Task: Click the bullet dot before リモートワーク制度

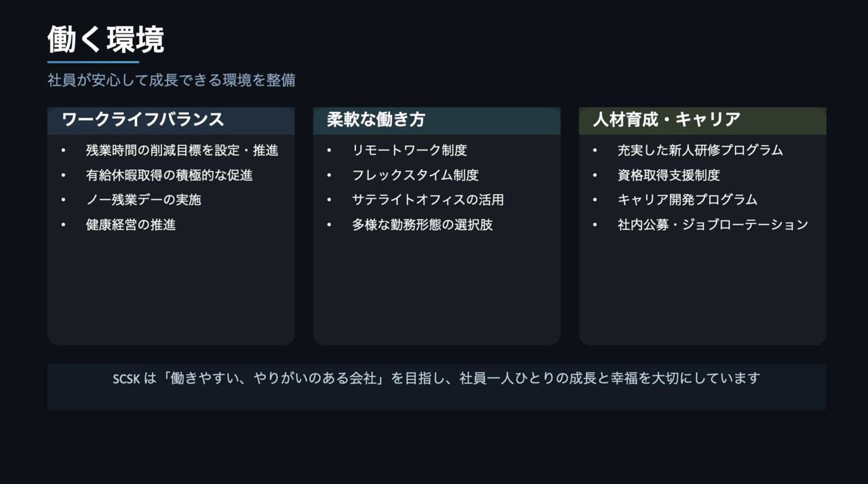Action: coord(330,150)
